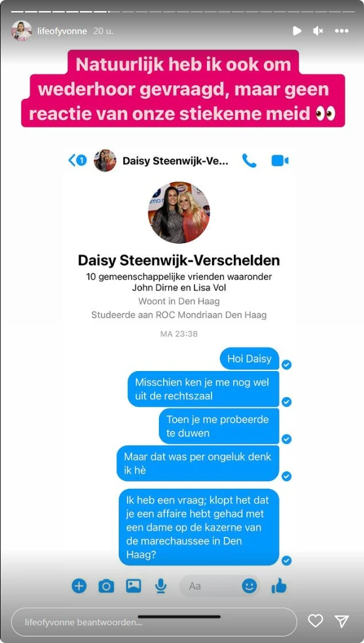Open lifeofyvonne's profile picture
Image resolution: width=364 pixels, height=643 pixels.
[x=22, y=31]
